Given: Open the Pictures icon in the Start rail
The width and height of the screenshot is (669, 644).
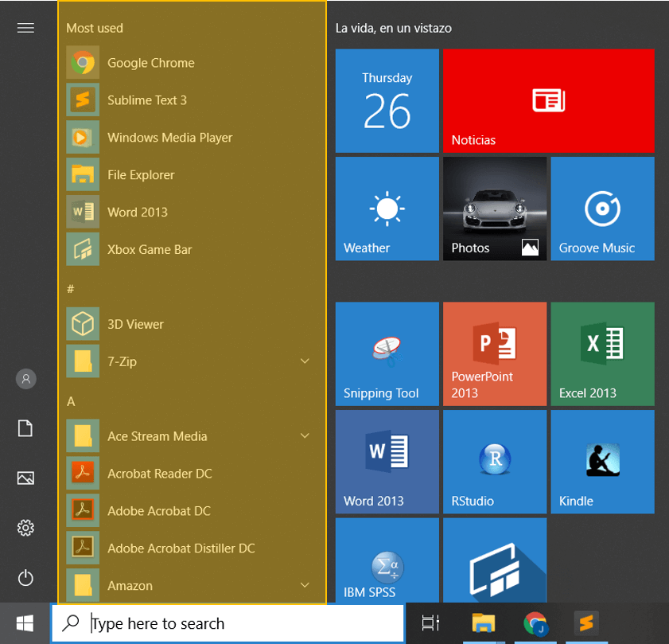Looking at the screenshot, I should coord(25,478).
